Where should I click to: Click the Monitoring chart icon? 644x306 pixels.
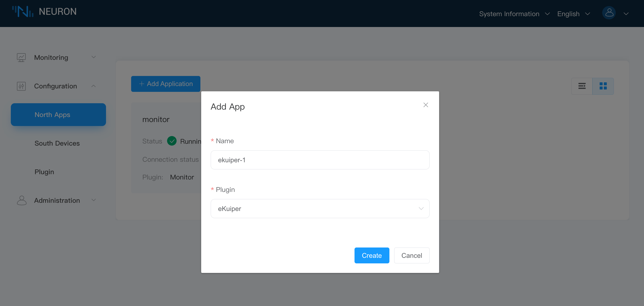pyautogui.click(x=21, y=57)
